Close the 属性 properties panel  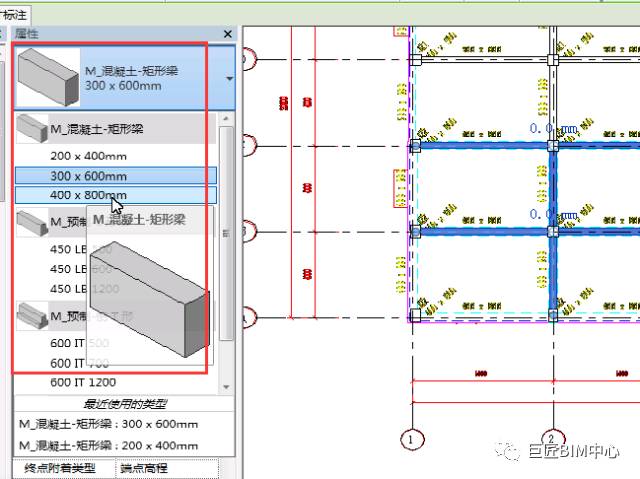click(x=228, y=34)
